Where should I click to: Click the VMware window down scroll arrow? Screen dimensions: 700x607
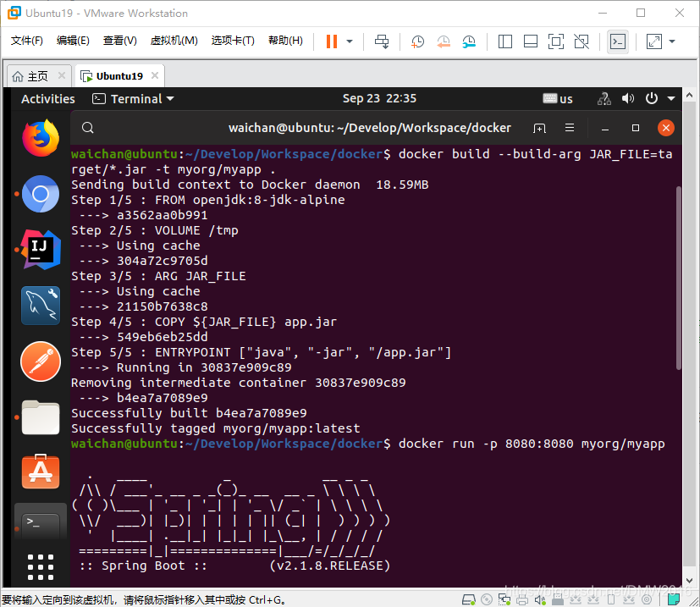coord(690,581)
